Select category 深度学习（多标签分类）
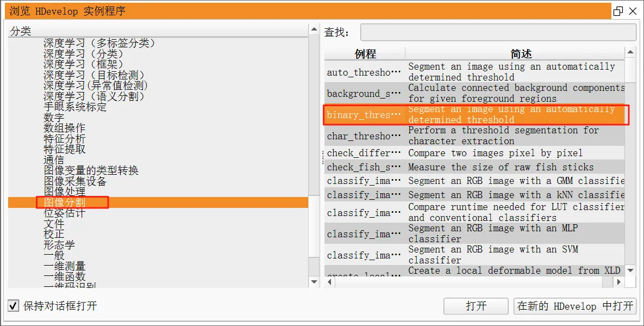 (x=99, y=43)
